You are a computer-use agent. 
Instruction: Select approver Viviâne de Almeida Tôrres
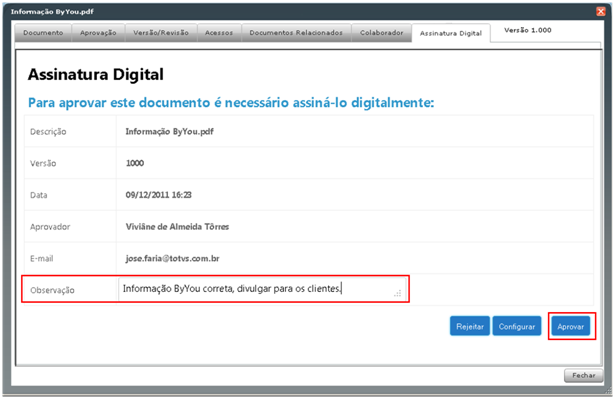tap(177, 227)
